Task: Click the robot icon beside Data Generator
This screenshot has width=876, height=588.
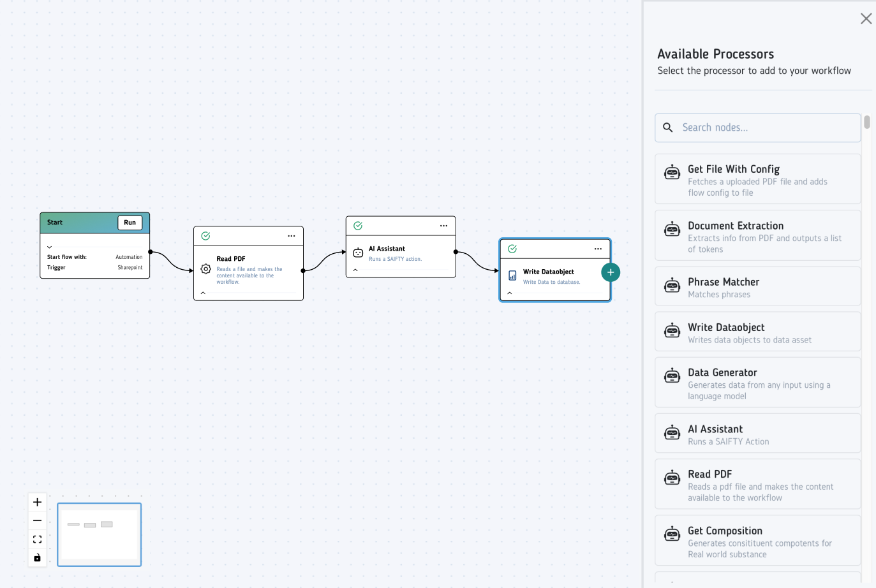Action: point(672,376)
